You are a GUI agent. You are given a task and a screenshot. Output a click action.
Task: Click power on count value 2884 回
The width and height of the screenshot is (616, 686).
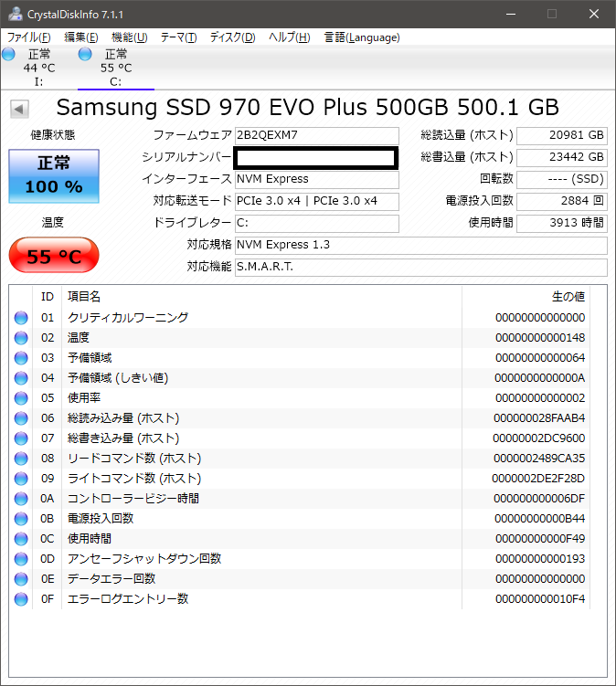pos(562,201)
